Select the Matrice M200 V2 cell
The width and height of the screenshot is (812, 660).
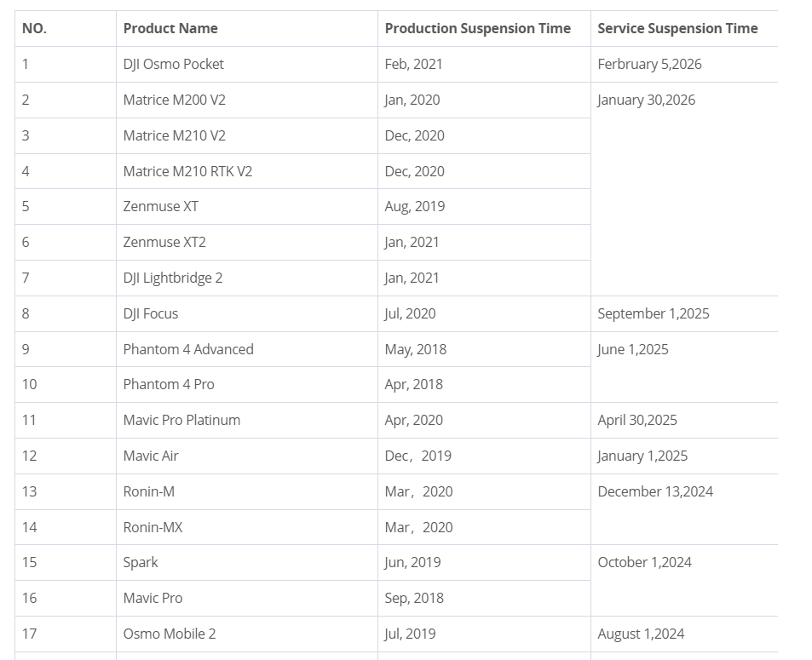174,100
